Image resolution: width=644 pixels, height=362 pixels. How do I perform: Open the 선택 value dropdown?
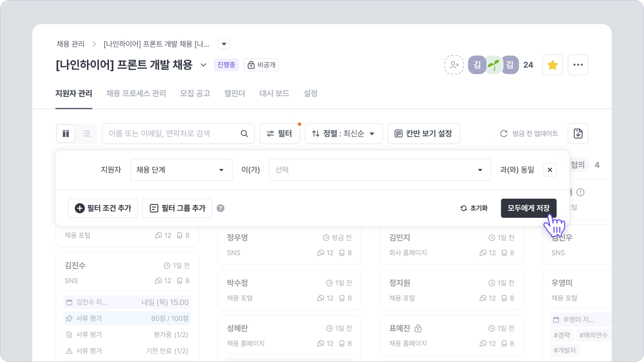(380, 170)
